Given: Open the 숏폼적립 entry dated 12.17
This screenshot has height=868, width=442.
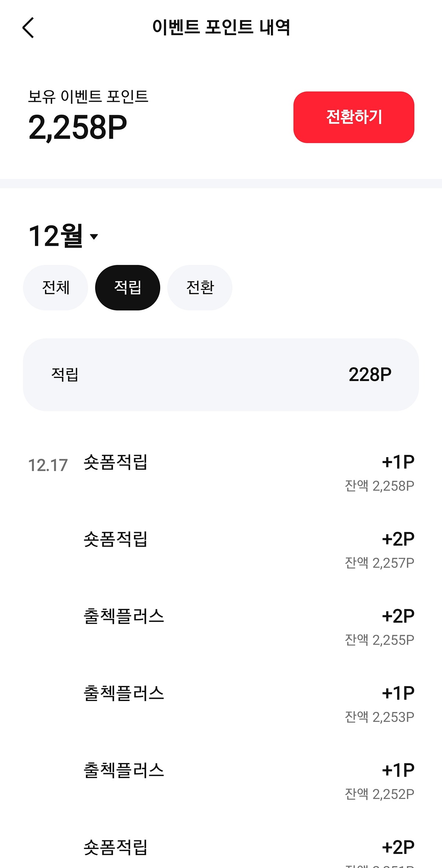Looking at the screenshot, I should [221, 473].
